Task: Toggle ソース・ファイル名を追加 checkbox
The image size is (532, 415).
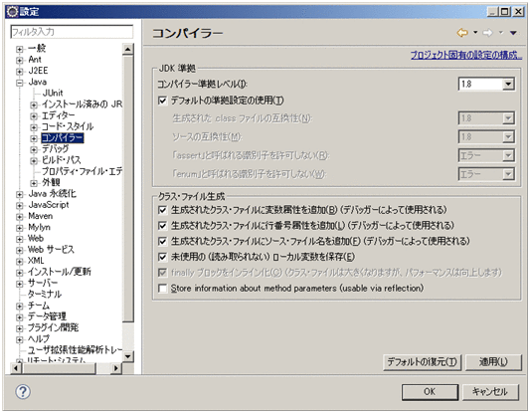Action: 162,242
